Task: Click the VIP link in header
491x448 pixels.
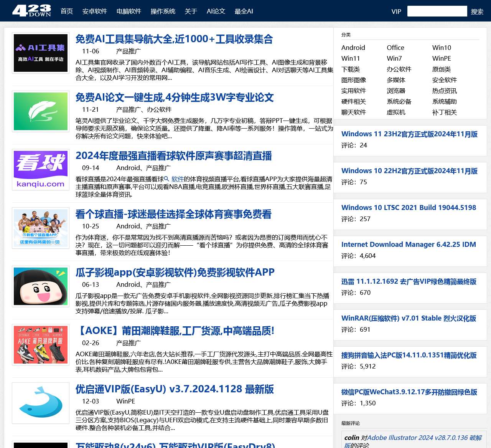Action: point(396,12)
